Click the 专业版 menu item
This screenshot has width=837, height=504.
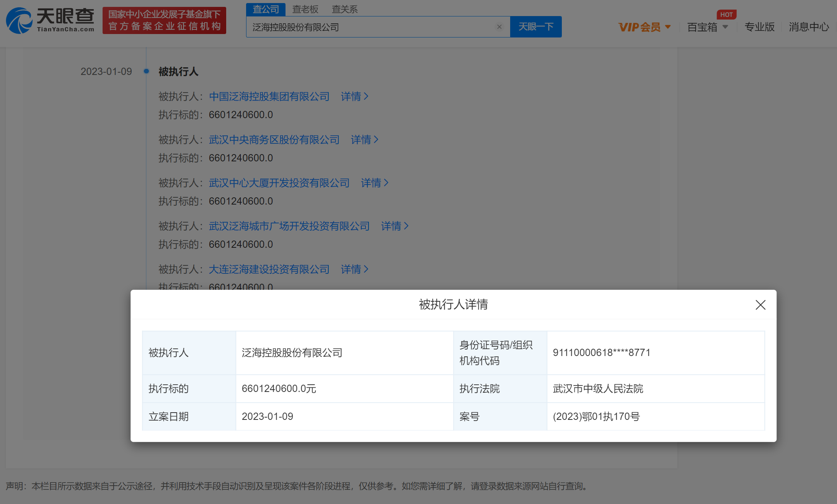pyautogui.click(x=759, y=27)
